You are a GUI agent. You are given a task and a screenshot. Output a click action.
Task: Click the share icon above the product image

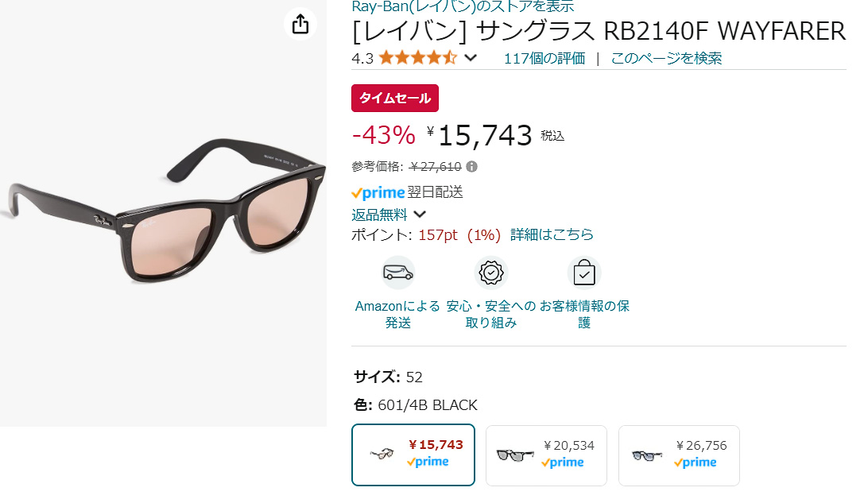tap(300, 24)
